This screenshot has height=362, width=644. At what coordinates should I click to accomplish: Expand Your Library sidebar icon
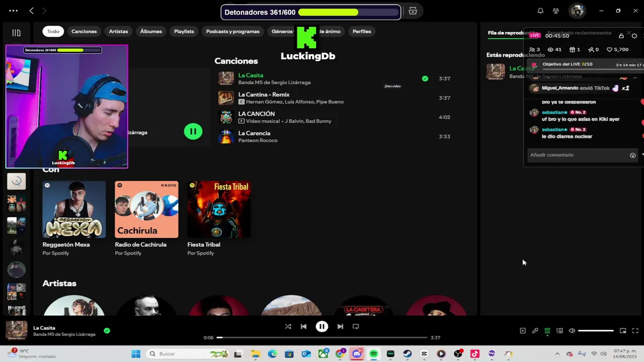[x=16, y=33]
